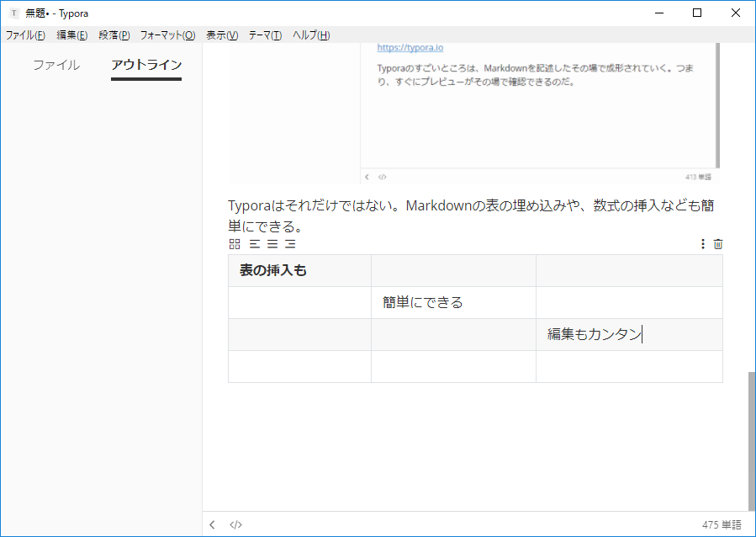Select the アウトライン sidebar tab
This screenshot has height=537, width=756.
pos(146,65)
